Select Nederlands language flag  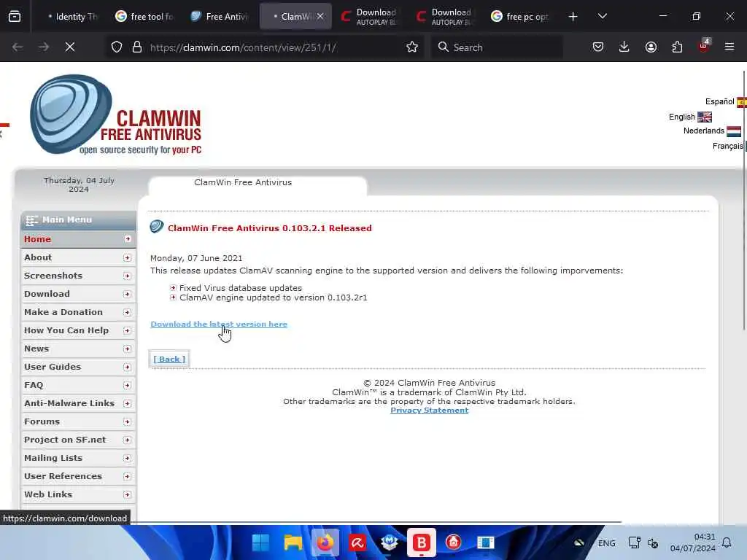click(734, 131)
